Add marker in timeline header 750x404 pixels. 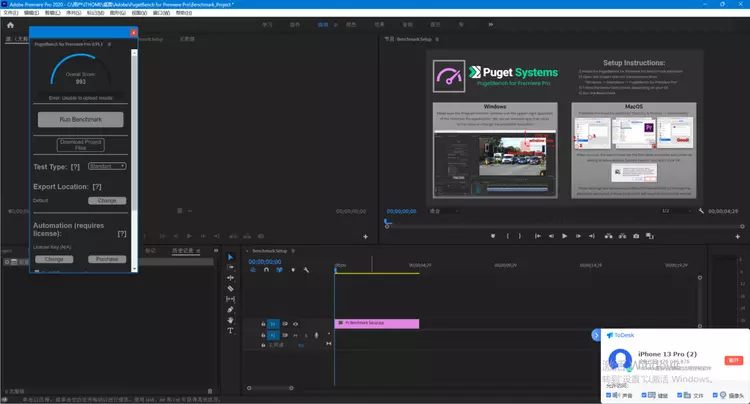click(x=293, y=270)
